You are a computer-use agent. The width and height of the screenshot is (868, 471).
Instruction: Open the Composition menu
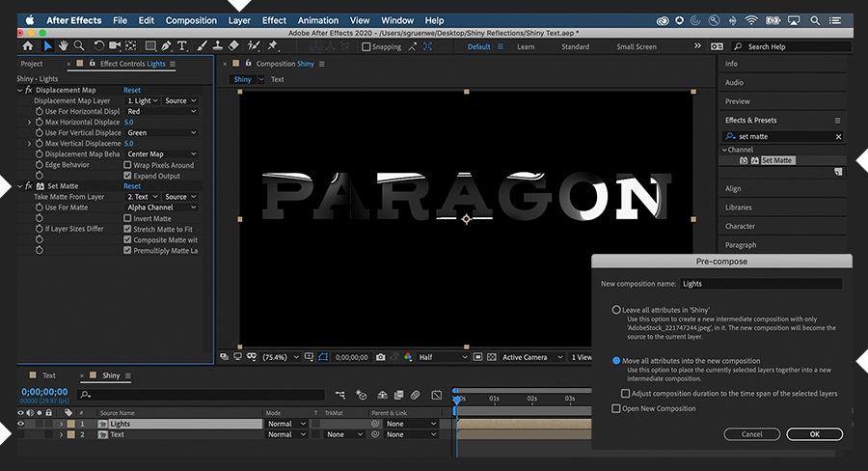tap(191, 20)
